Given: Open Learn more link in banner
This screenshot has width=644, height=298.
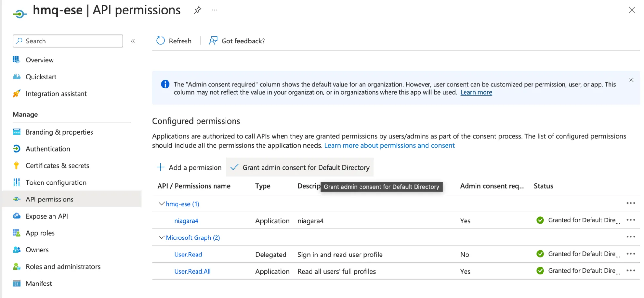Looking at the screenshot, I should pos(476,92).
